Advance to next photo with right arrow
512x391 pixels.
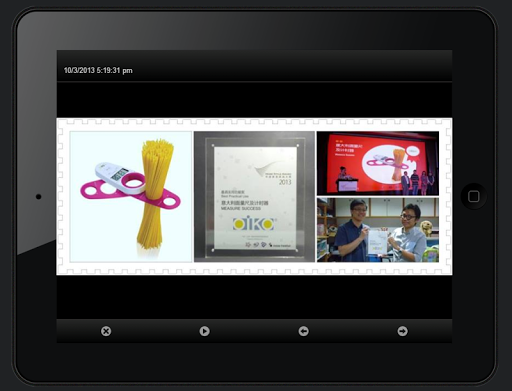point(402,331)
